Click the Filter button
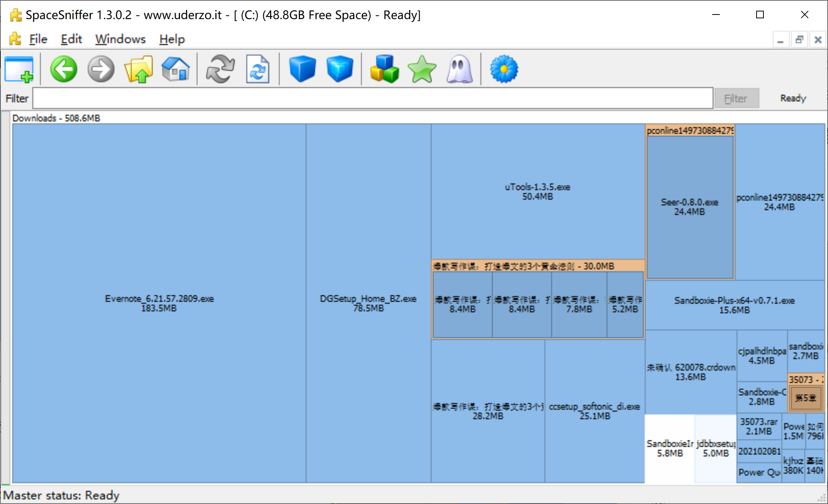The width and height of the screenshot is (828, 504). coord(736,99)
